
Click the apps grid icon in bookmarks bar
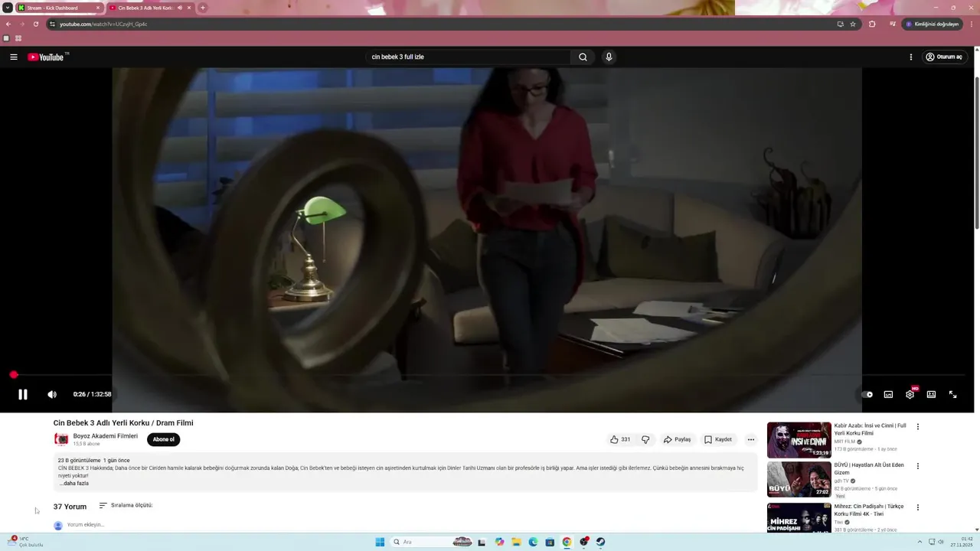coord(18,38)
